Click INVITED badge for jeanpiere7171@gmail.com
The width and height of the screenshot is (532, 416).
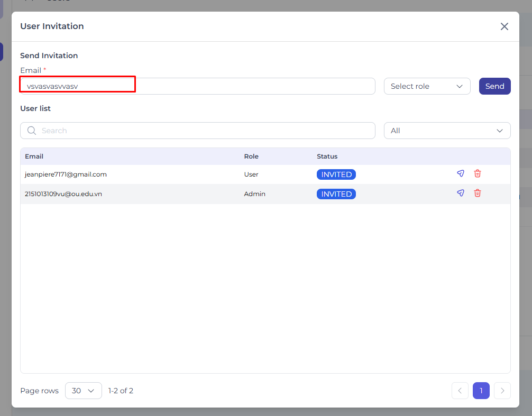(x=336, y=174)
